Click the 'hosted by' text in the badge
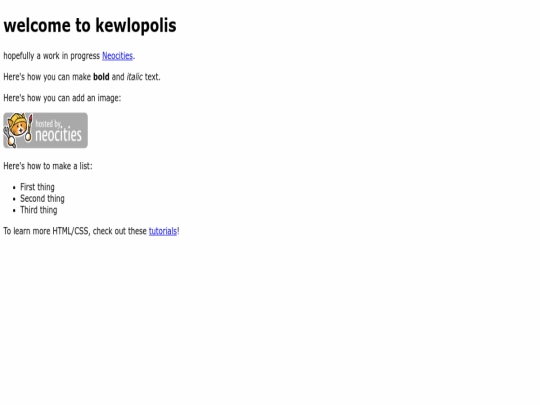Viewport: 540px width, 405px height. point(48,124)
